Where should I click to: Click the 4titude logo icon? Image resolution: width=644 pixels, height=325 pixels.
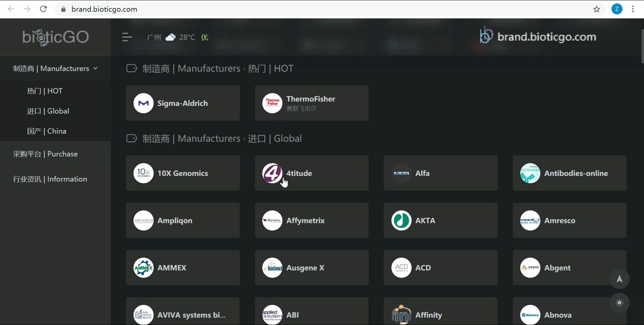coord(272,173)
